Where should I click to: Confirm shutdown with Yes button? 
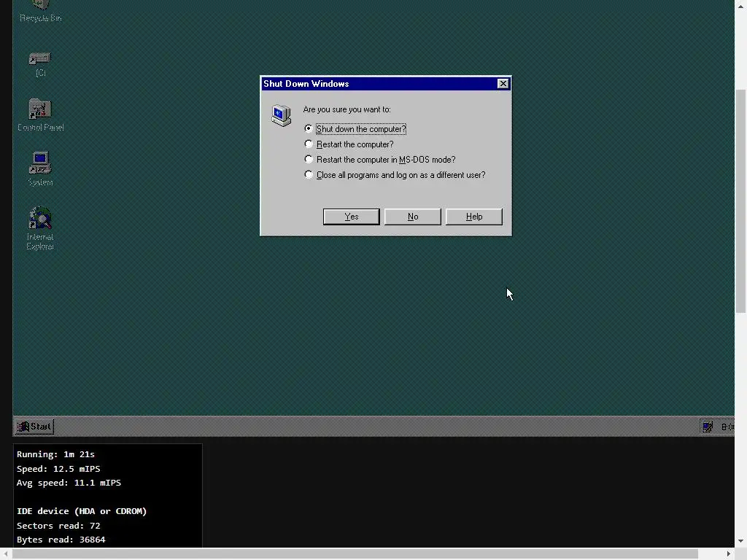351,217
